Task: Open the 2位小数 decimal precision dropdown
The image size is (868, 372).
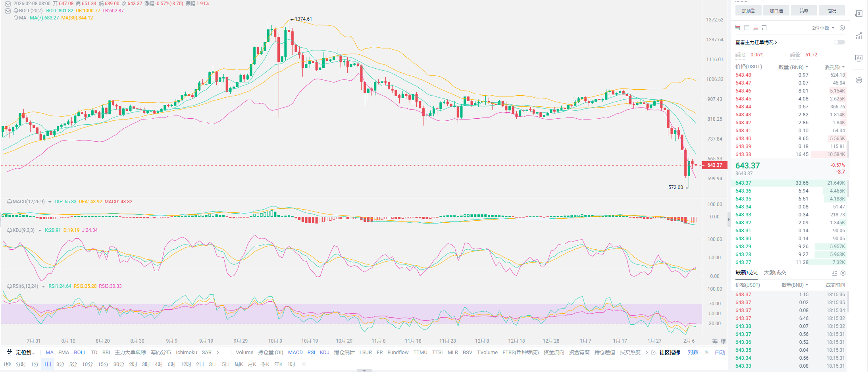Action: 823,28
